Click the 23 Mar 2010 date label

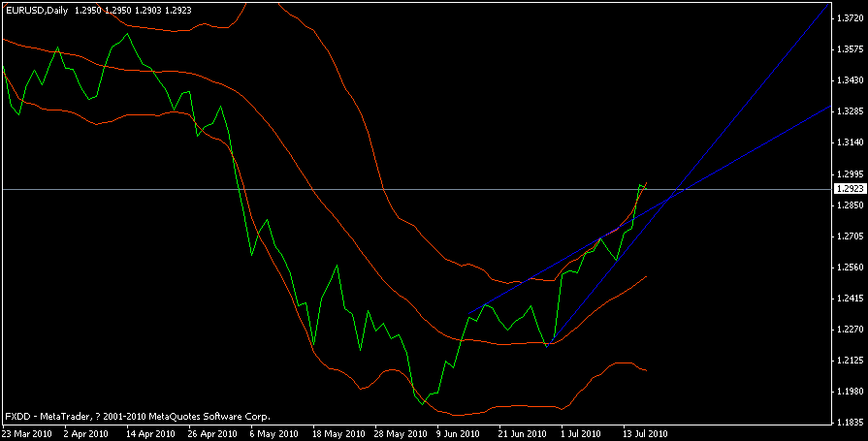(x=27, y=434)
